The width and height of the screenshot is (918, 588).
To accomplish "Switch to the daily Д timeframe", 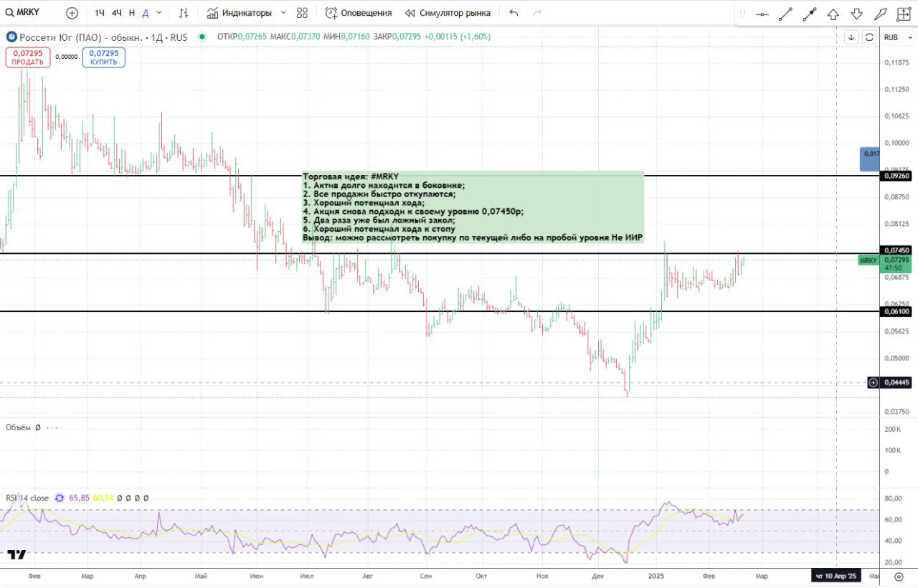I will tap(145, 13).
